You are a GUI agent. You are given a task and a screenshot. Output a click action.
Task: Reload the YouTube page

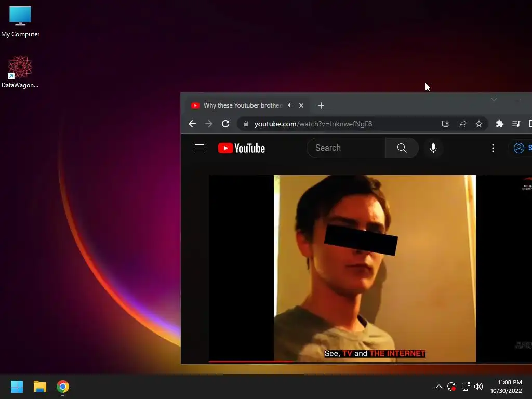(x=225, y=124)
